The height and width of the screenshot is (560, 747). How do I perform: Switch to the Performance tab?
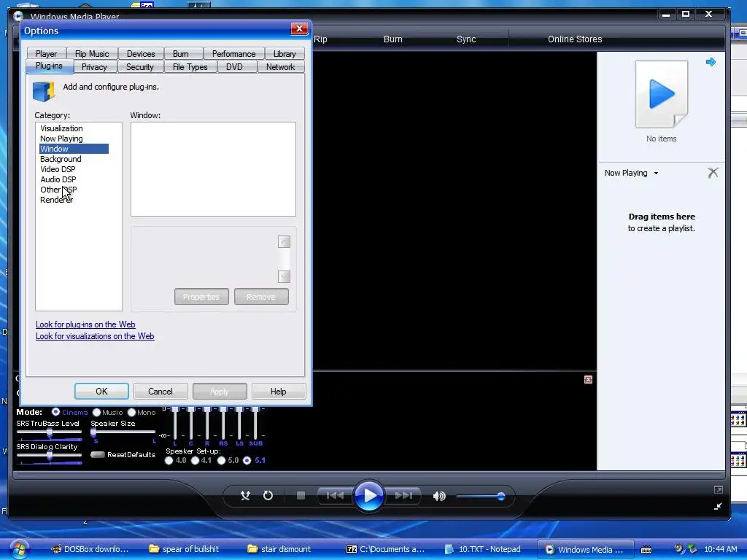click(233, 54)
